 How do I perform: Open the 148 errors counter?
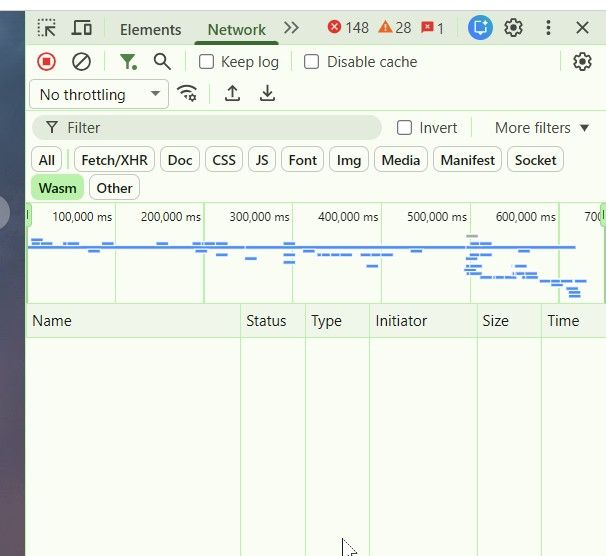coord(348,28)
